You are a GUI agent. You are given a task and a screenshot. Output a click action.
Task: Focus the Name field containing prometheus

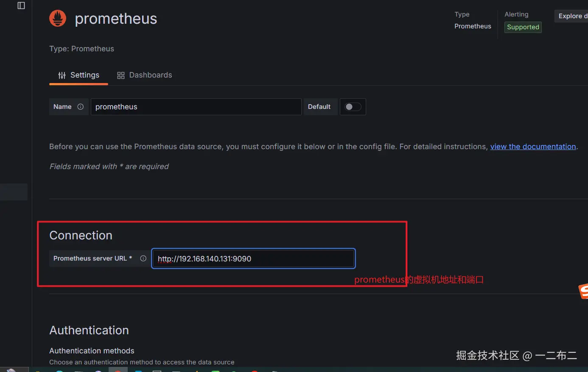tap(196, 107)
